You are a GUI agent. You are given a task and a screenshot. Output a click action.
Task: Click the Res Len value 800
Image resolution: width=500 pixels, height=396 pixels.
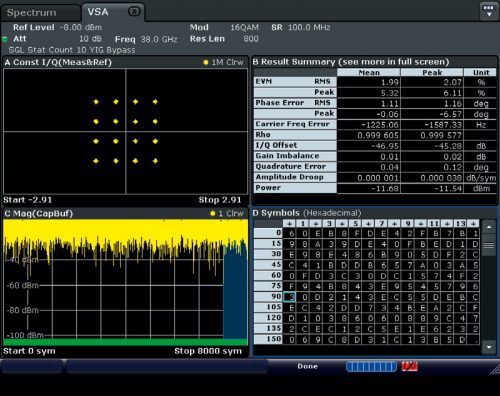[x=251, y=39]
